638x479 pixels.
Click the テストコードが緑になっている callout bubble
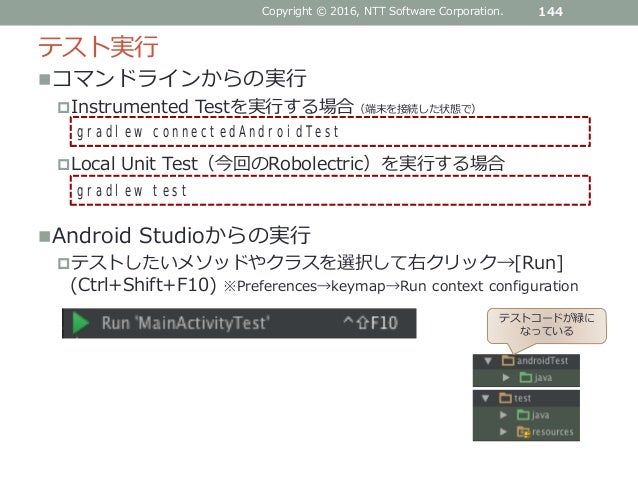coord(546,326)
